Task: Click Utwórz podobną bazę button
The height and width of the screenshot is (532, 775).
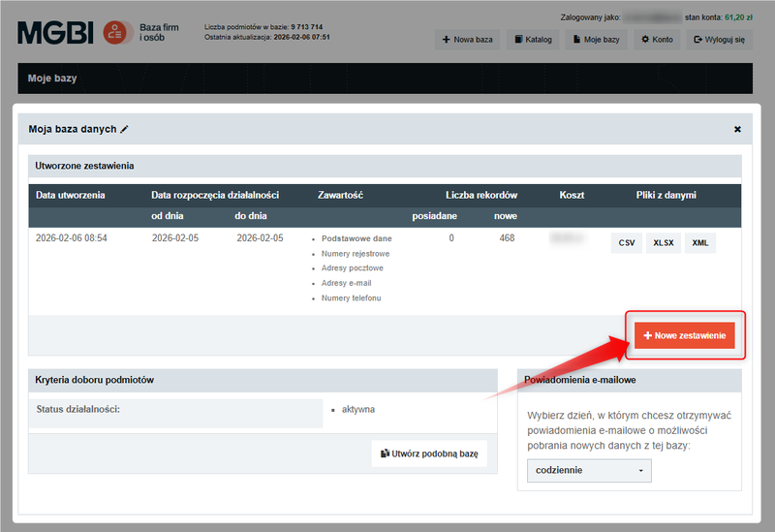Action: point(429,454)
